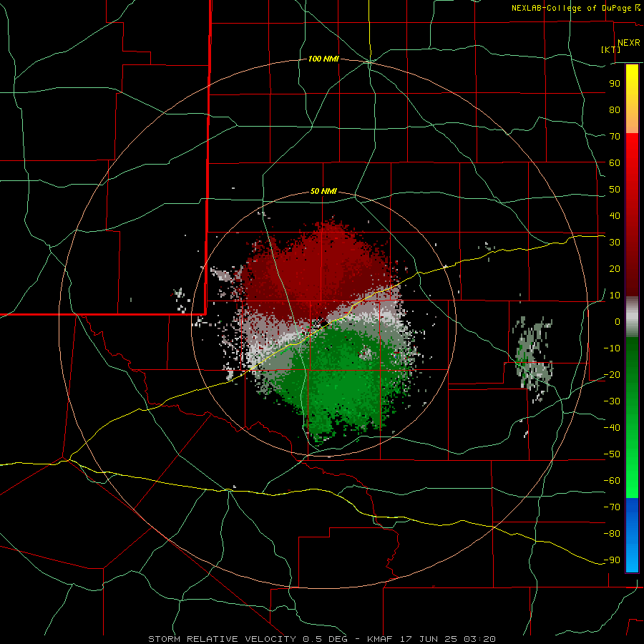This screenshot has height=644, width=644.
Task: Click the positive 90 knot scale label
Action: (x=615, y=84)
